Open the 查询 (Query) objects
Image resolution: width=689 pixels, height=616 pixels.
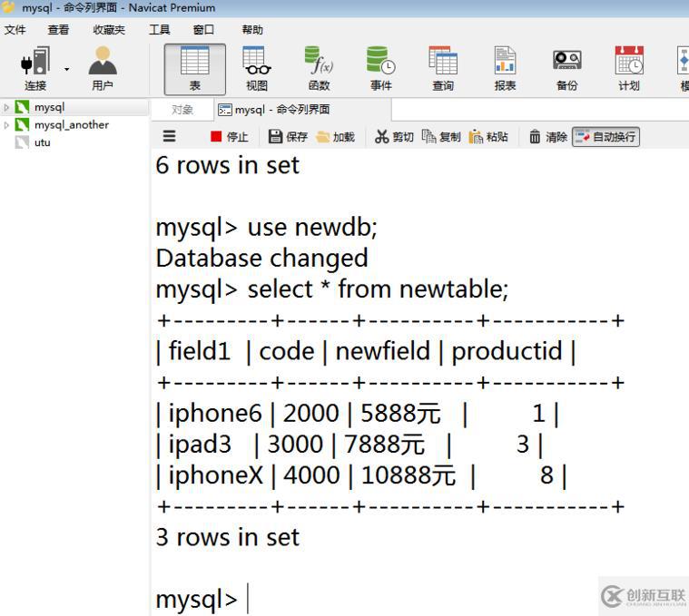click(443, 68)
